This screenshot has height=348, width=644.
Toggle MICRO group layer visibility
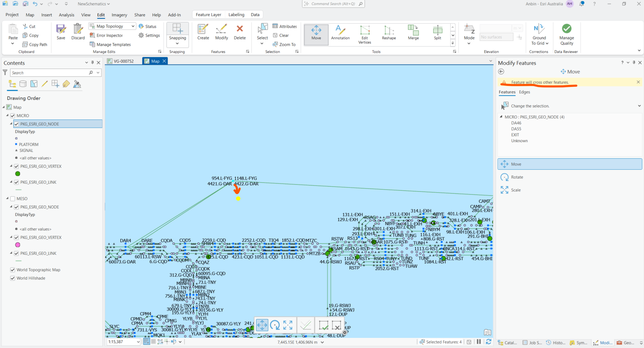pyautogui.click(x=12, y=116)
